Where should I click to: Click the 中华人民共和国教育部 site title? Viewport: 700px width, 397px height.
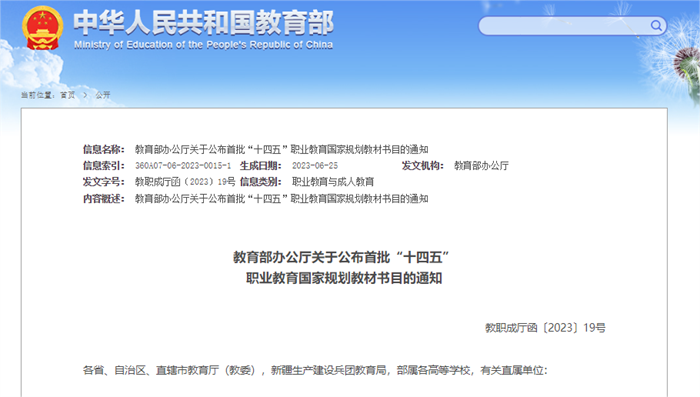pyautogui.click(x=204, y=22)
